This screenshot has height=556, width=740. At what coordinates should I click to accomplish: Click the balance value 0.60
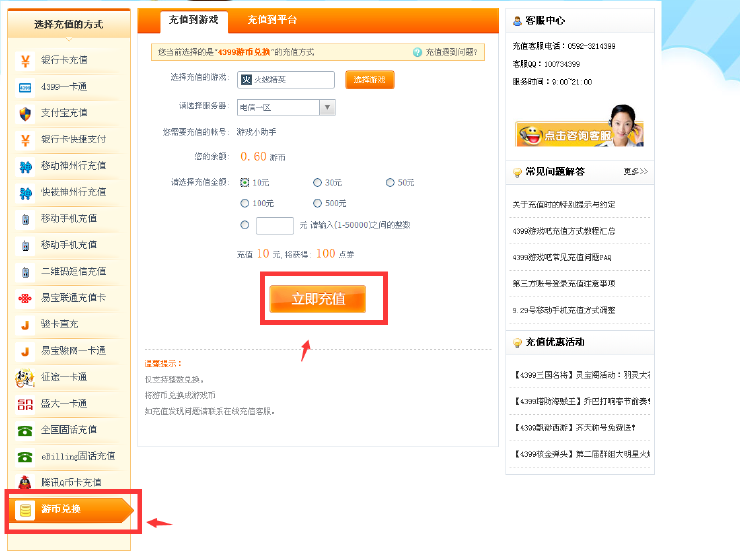[x=253, y=156]
